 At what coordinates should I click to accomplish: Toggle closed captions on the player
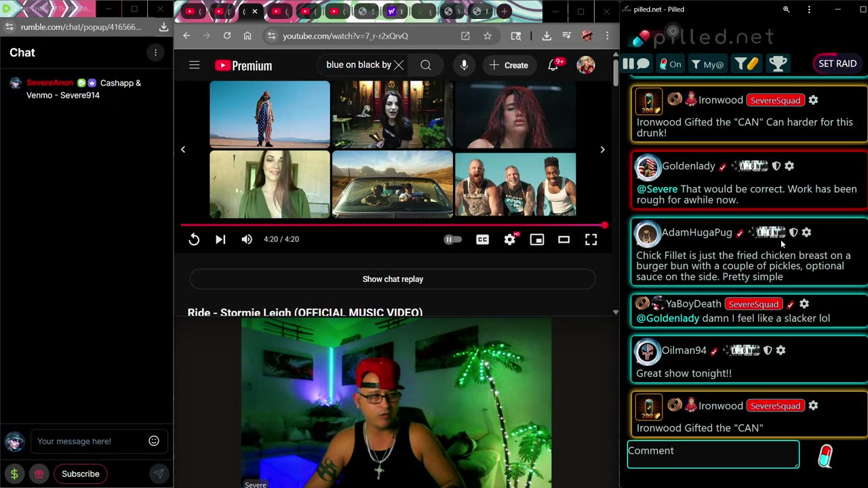pos(482,239)
